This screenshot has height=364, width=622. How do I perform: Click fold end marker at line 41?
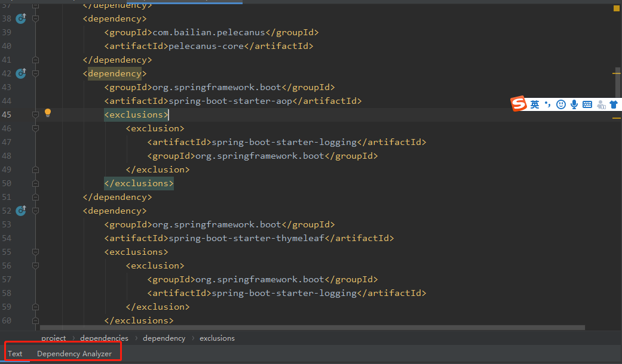click(x=35, y=60)
